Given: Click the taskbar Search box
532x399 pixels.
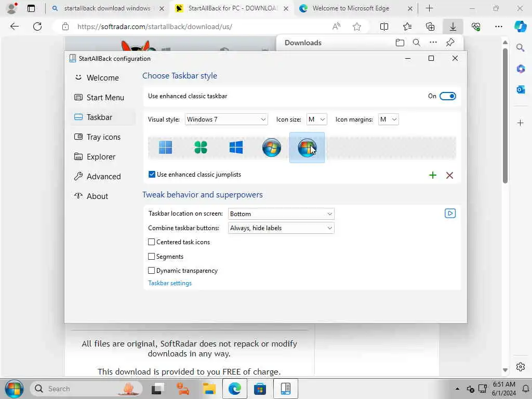Looking at the screenshot, I should point(87,389).
